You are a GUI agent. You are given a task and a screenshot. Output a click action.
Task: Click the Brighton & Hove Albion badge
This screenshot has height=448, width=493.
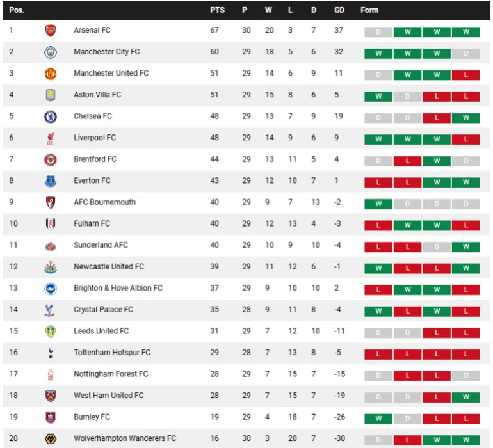click(51, 288)
